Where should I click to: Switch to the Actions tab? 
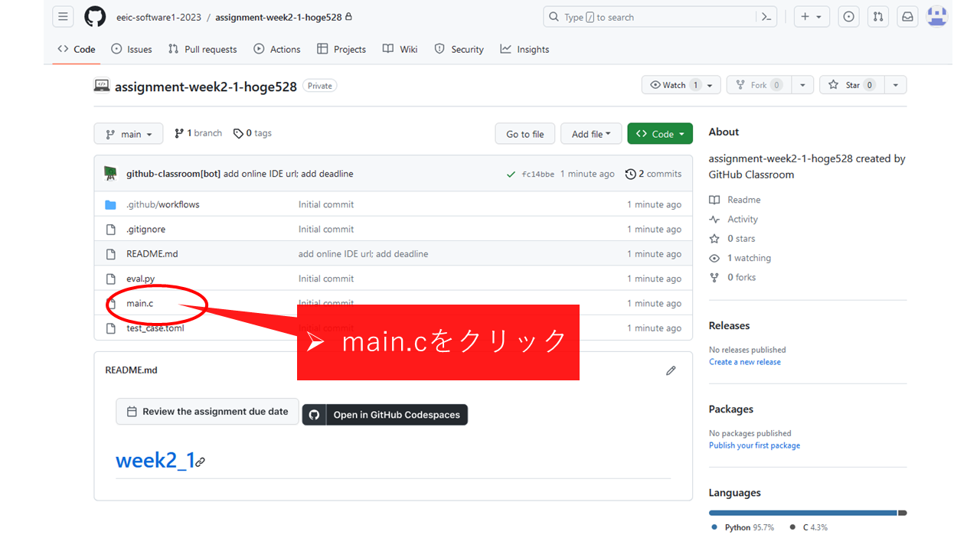(x=277, y=49)
